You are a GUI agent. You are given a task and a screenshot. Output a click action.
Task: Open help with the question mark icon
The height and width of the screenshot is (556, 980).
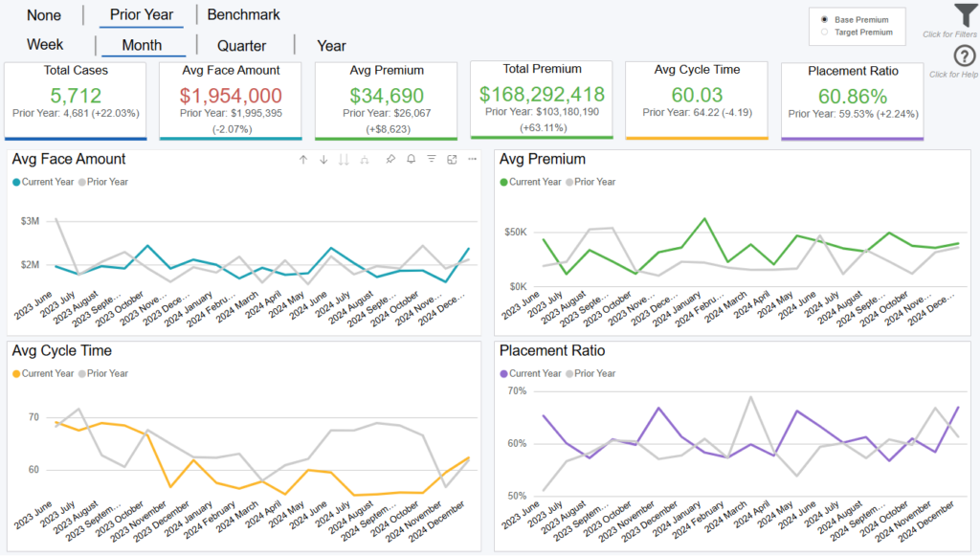[964, 56]
